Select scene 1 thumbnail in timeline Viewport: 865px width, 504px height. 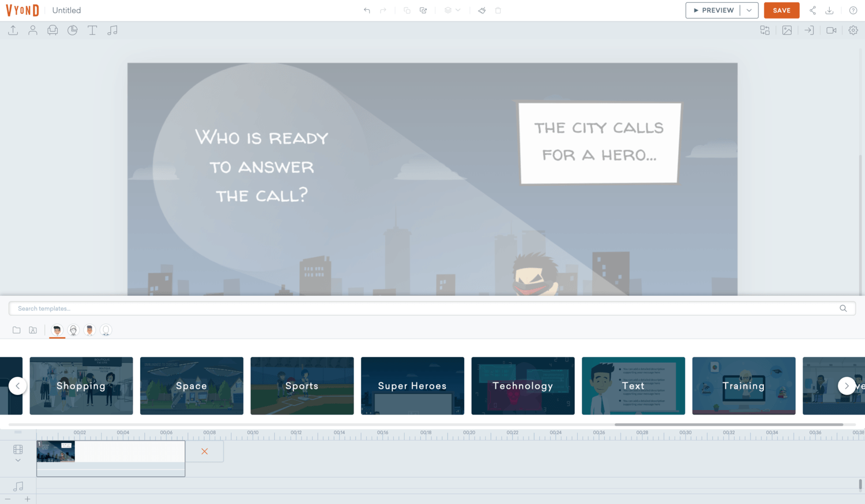56,452
